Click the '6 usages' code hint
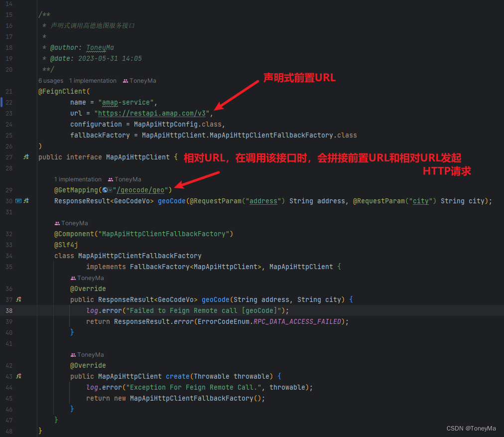This screenshot has height=437, width=504. click(51, 81)
